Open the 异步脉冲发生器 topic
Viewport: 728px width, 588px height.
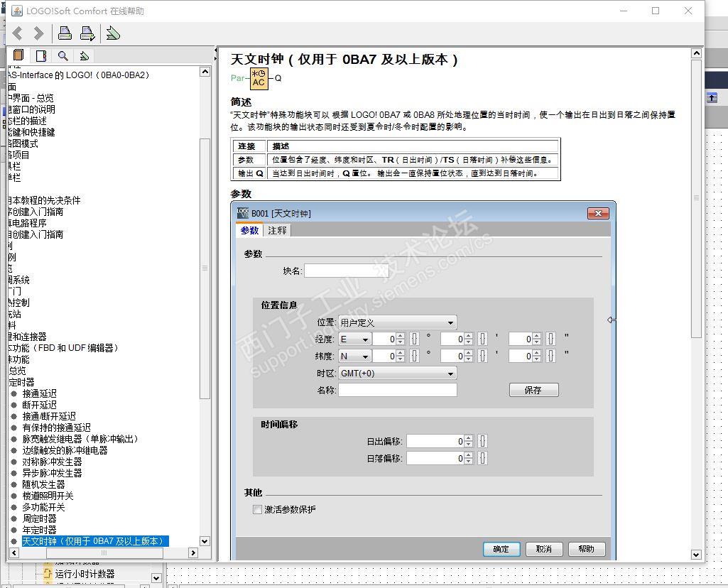point(52,474)
